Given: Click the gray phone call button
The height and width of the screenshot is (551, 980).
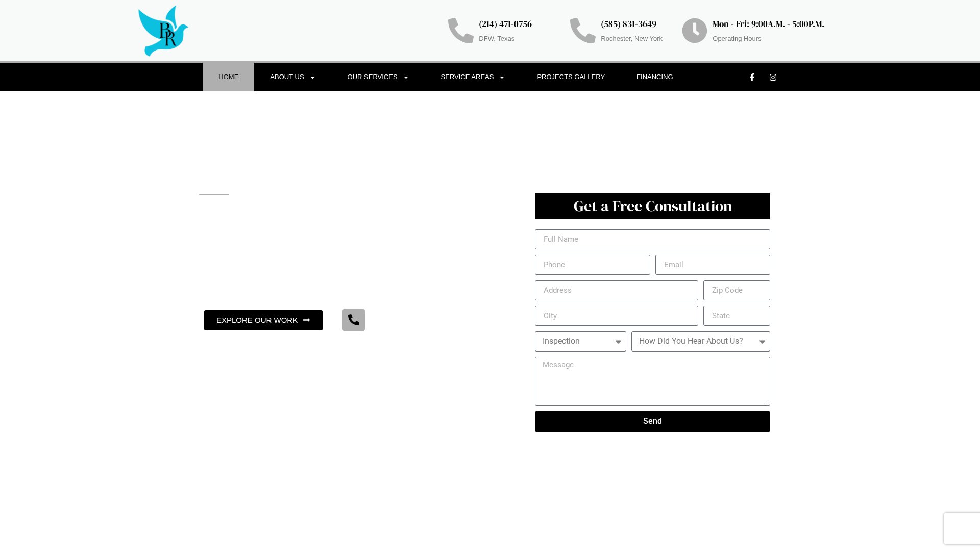Looking at the screenshot, I should (x=354, y=320).
